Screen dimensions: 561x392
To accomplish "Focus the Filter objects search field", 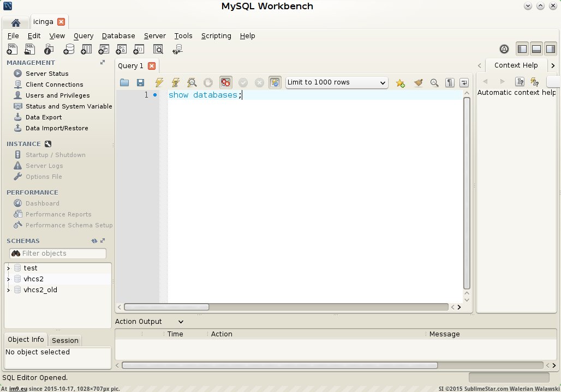I will point(58,254).
